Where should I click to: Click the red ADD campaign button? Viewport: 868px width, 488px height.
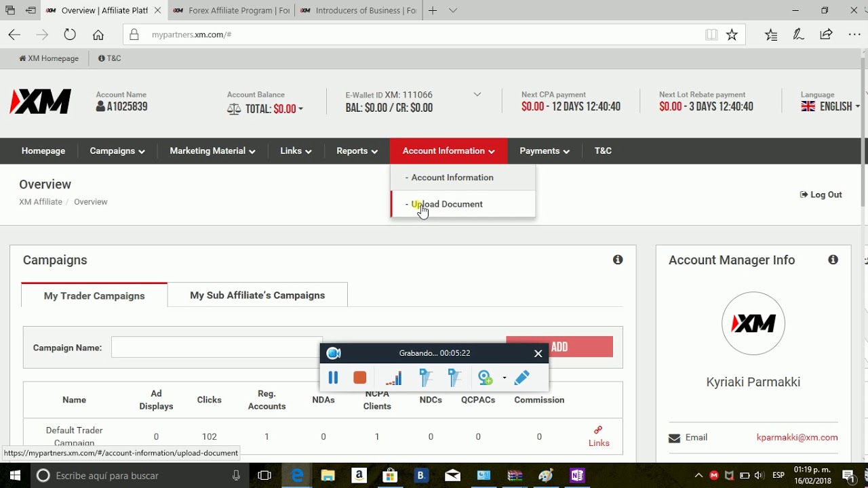coord(559,347)
